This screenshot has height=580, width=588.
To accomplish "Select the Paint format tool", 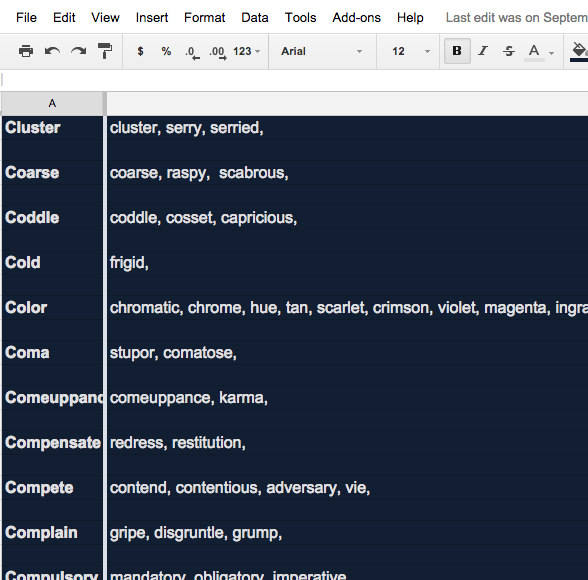I will [105, 51].
